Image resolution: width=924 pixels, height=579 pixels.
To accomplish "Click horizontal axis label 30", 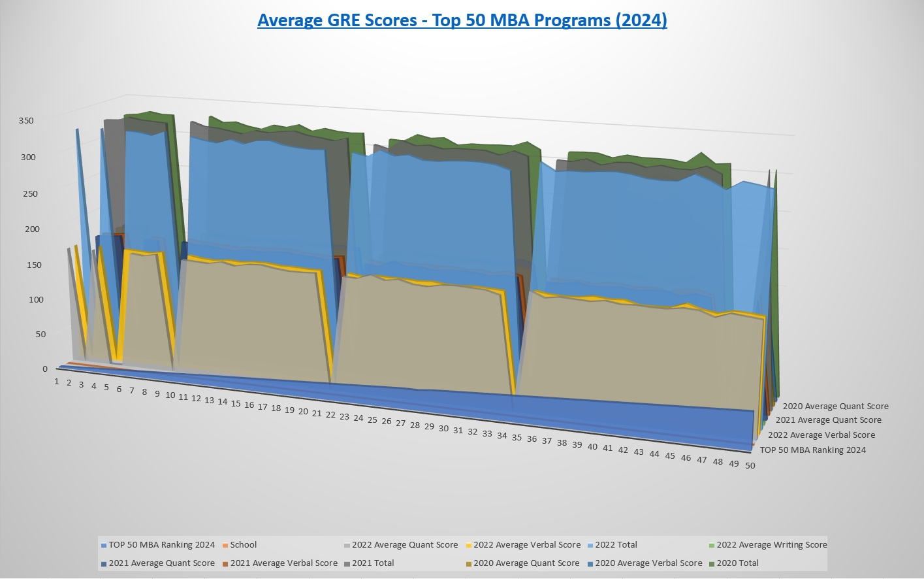I will pyautogui.click(x=443, y=429).
